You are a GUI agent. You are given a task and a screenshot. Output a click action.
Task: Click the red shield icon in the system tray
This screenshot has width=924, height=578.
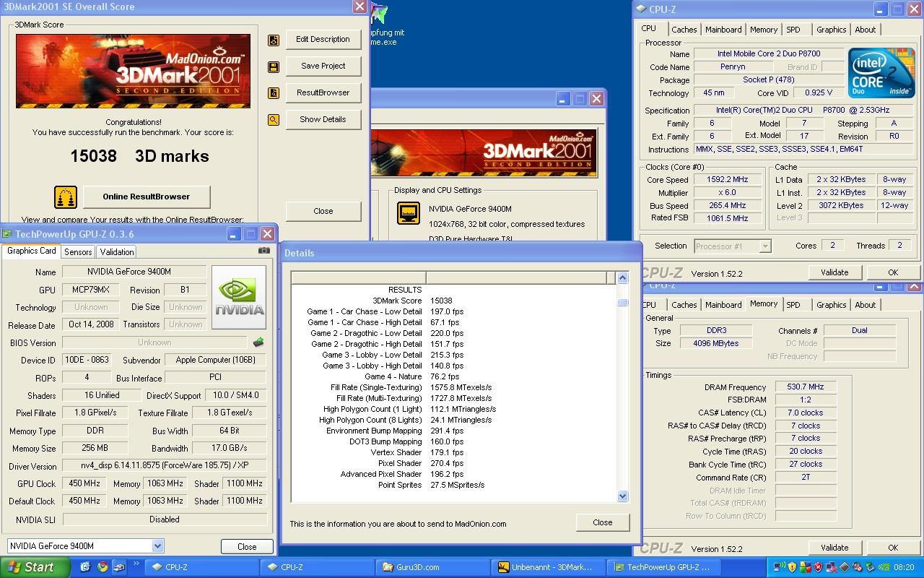(x=818, y=567)
